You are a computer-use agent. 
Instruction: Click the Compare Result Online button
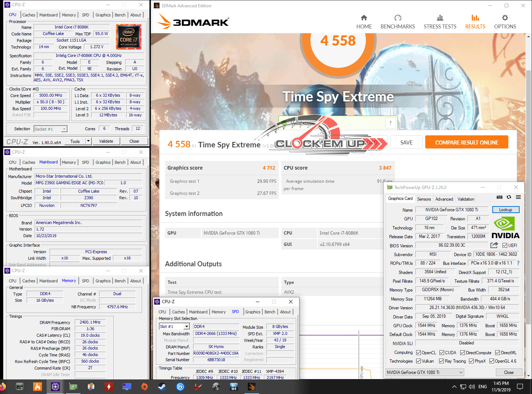466,142
